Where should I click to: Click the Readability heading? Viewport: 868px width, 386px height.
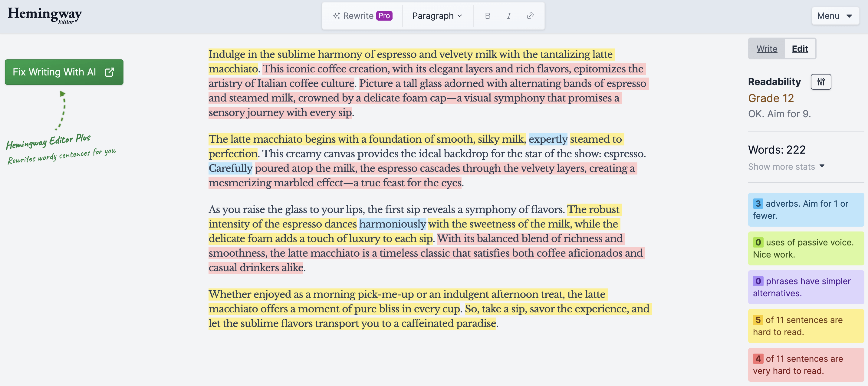[x=774, y=82]
